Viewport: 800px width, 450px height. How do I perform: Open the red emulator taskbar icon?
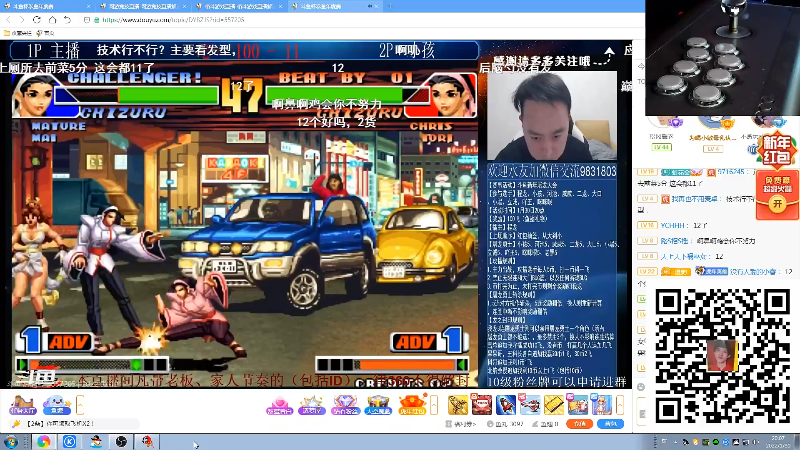pyautogui.click(x=147, y=441)
